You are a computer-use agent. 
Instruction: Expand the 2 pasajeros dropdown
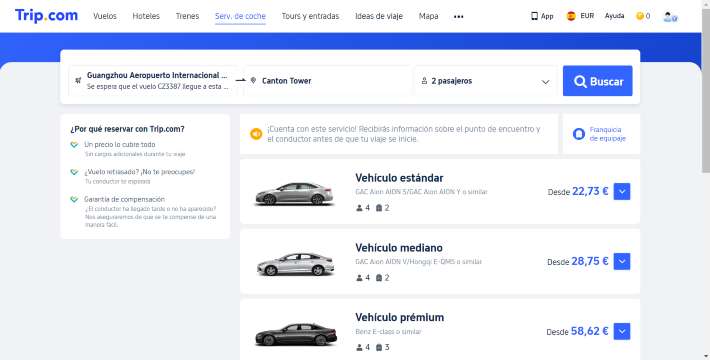[486, 81]
